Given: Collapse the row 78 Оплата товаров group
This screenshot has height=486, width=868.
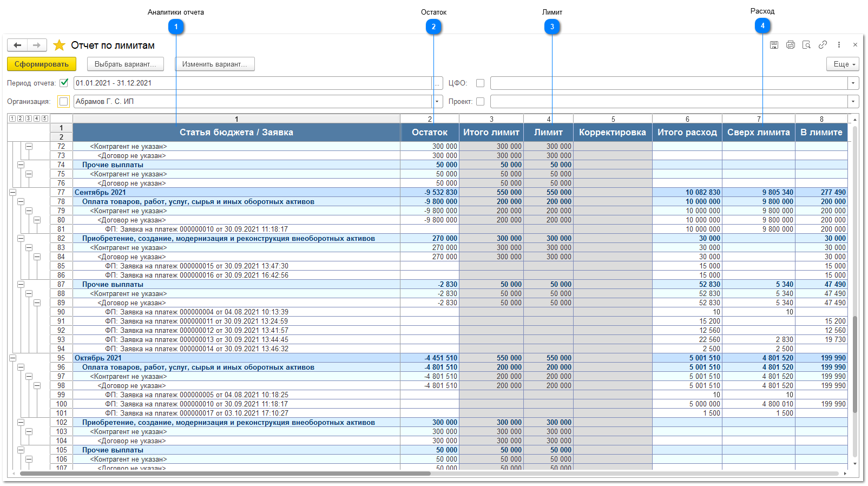Looking at the screenshot, I should point(21,201).
